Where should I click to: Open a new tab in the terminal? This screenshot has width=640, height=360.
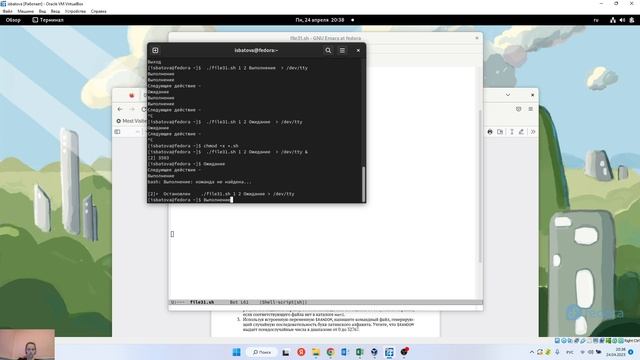point(155,50)
